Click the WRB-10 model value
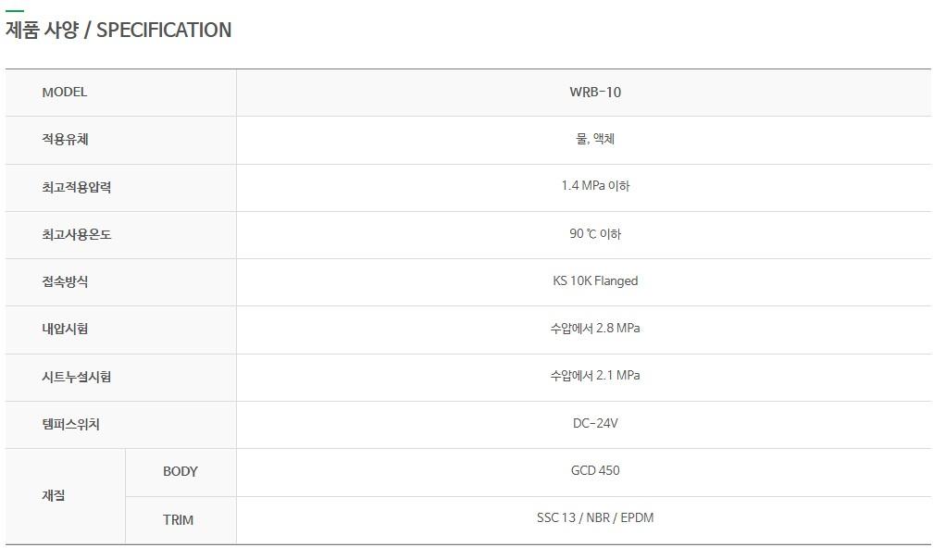The width and height of the screenshot is (946, 560). [x=595, y=92]
